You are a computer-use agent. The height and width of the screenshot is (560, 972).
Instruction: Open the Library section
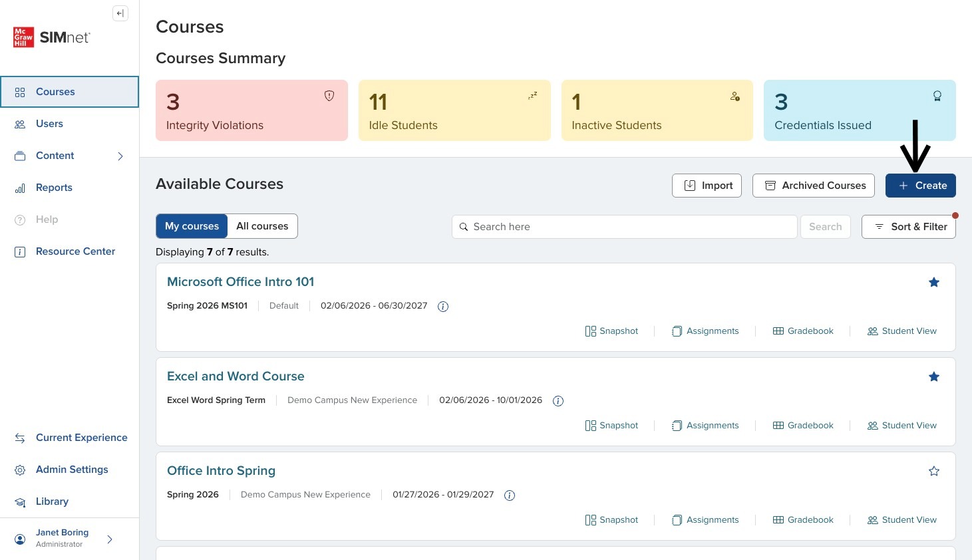[x=69, y=501]
